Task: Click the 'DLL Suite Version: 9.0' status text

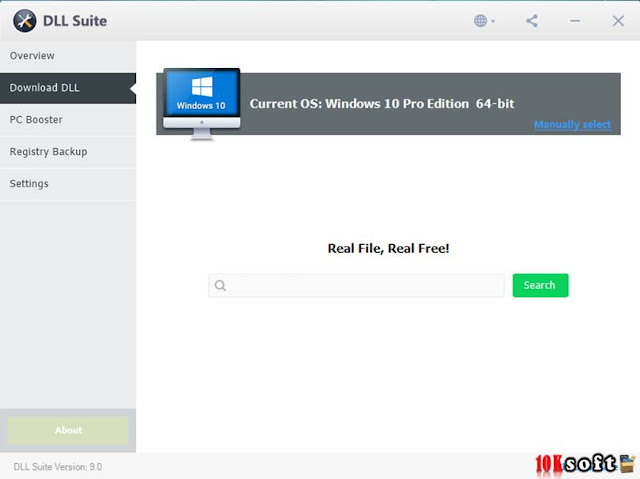Action: pyautogui.click(x=58, y=467)
